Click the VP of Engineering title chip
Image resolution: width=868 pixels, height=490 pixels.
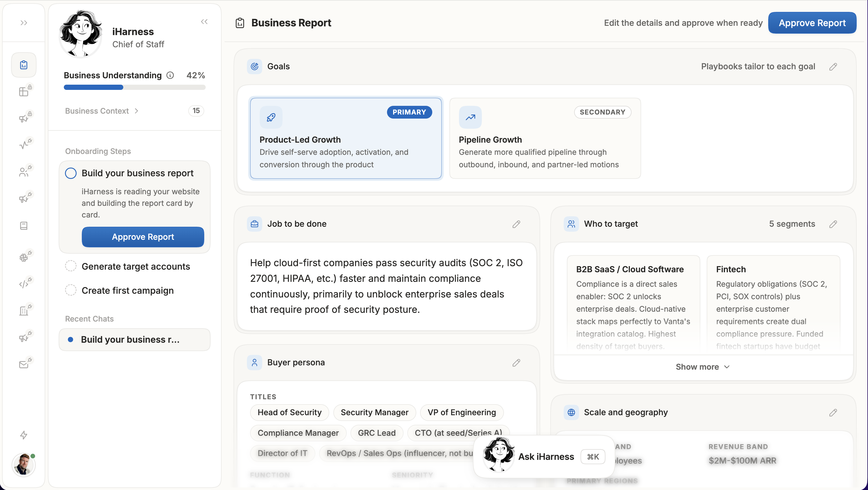[x=462, y=412]
